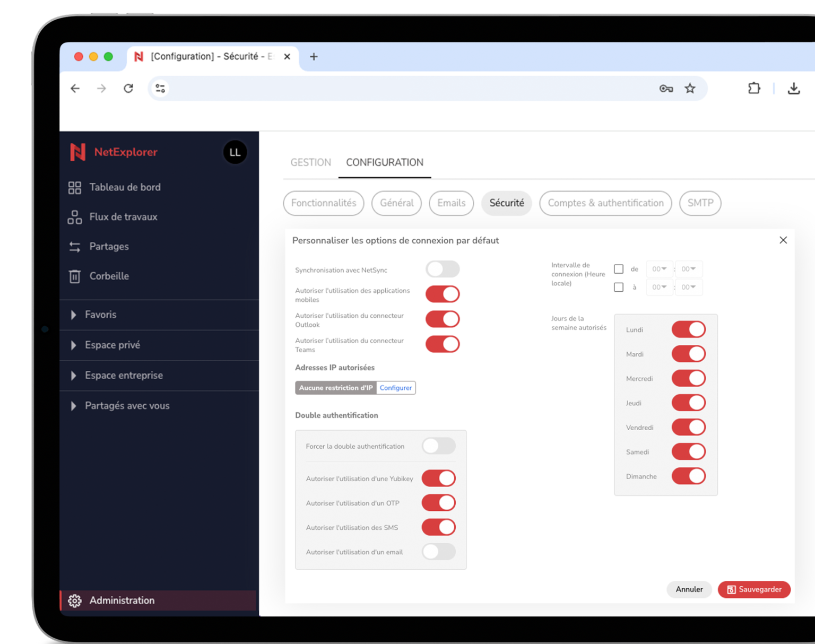This screenshot has width=815, height=644.
Task: Open the browser extensions puzzle icon
Action: (x=754, y=89)
